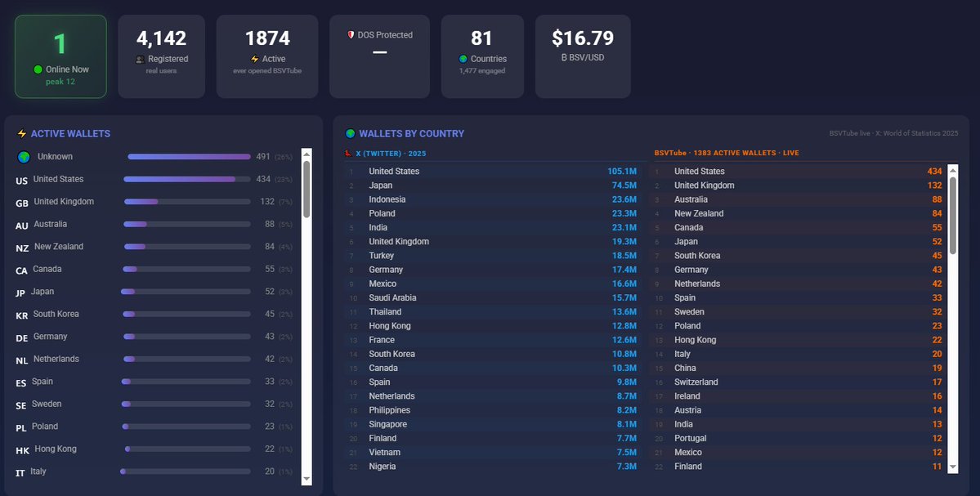
Task: Select the Japan row in Active Wallets
Action: [x=154, y=292]
